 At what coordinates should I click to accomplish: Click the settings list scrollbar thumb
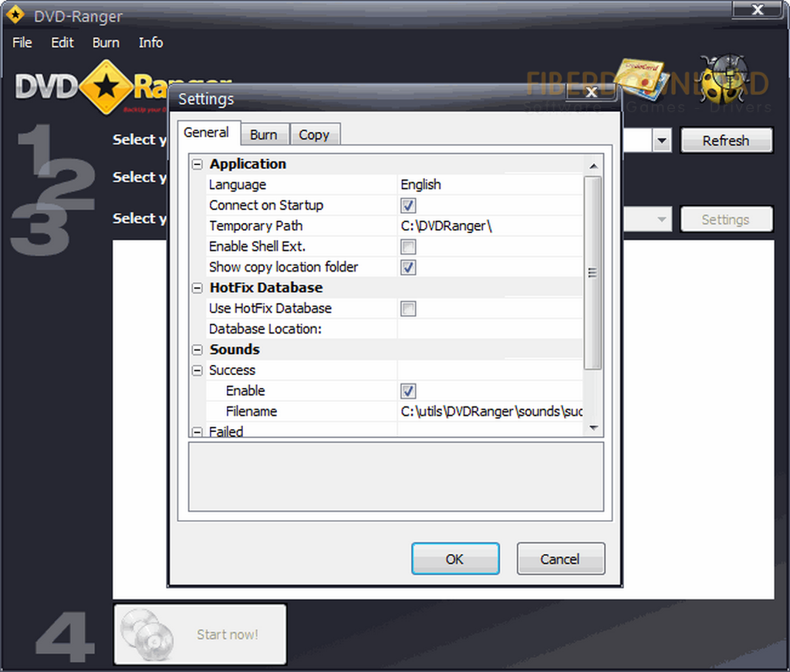pos(593,272)
